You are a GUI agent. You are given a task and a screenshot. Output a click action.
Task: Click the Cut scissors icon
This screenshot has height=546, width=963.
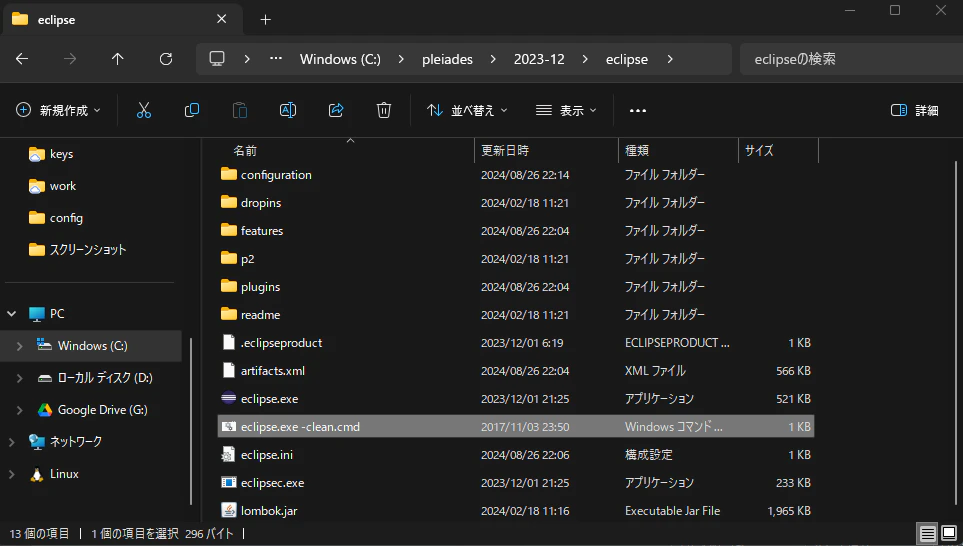(144, 111)
